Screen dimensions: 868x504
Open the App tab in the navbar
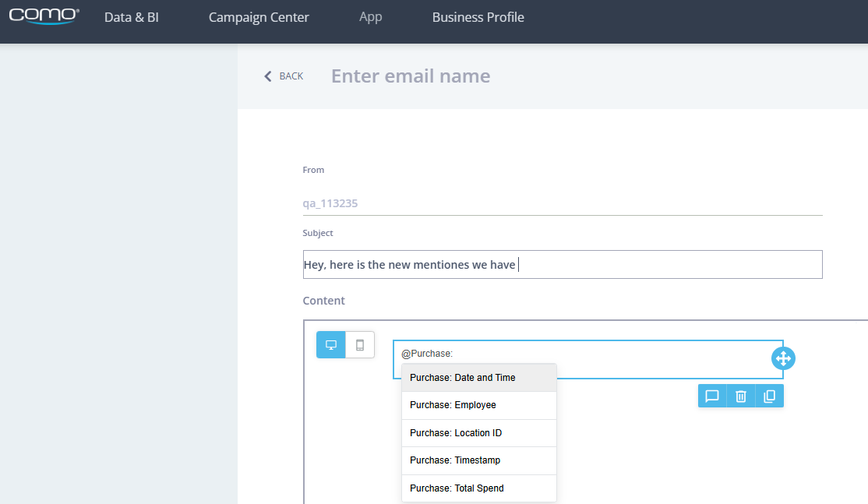pyautogui.click(x=371, y=17)
